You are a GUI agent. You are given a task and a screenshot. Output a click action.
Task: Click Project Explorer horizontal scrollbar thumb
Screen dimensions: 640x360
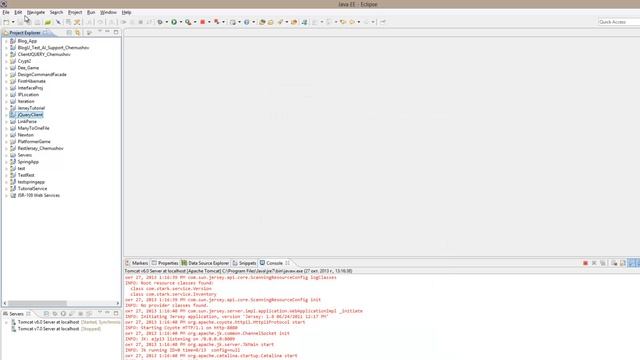[x=37, y=303]
